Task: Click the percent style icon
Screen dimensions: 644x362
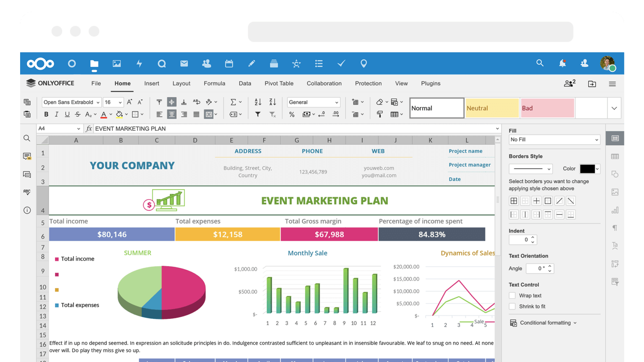Action: 292,114
